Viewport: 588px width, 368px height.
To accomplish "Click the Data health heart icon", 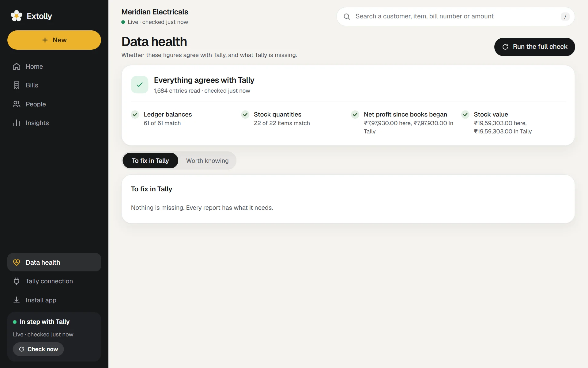I will pyautogui.click(x=17, y=263).
